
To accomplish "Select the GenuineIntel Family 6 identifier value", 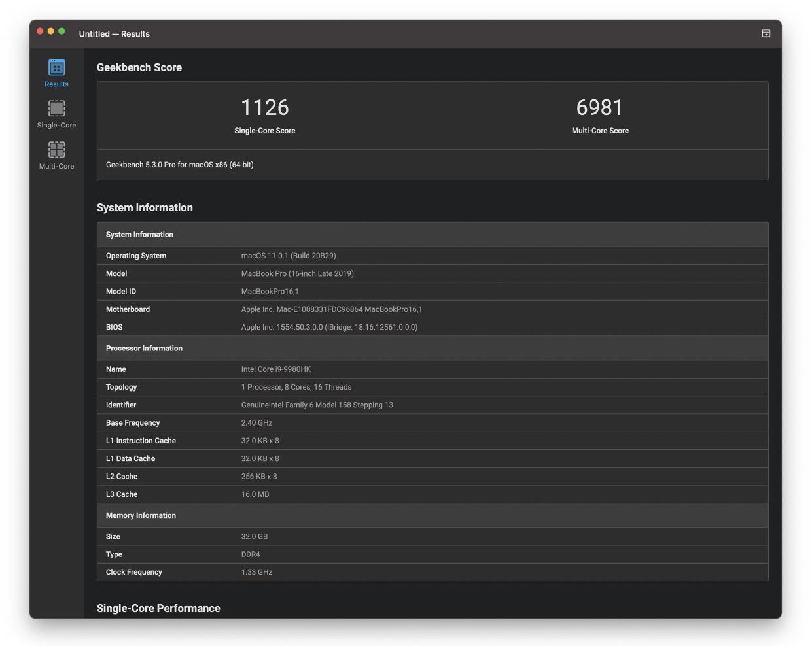I will pyautogui.click(x=317, y=405).
